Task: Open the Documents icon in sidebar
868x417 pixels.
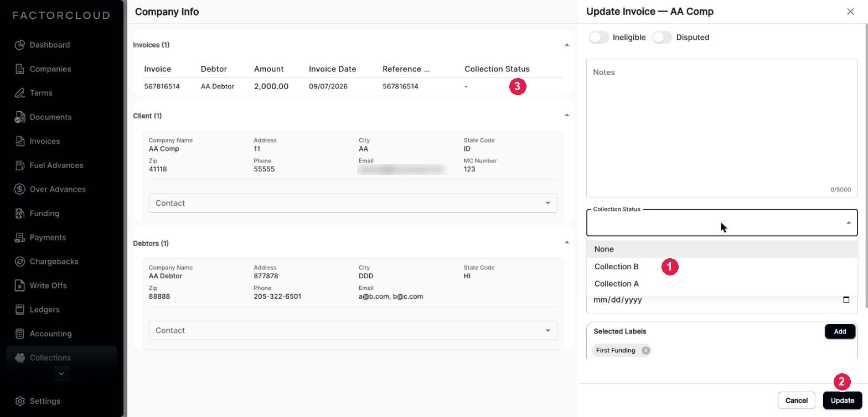Action: (20, 117)
